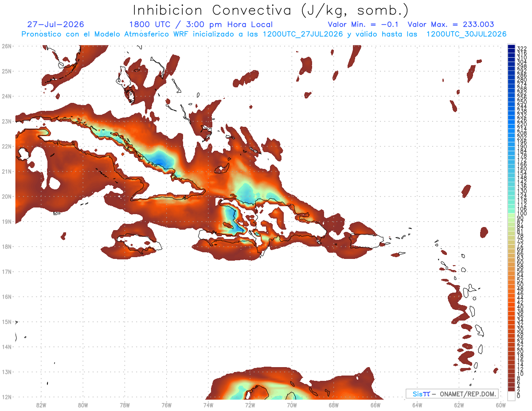Viewport: 532px width, 411px height.
Task: Click the 130 value on the color scale
Action: (522, 191)
